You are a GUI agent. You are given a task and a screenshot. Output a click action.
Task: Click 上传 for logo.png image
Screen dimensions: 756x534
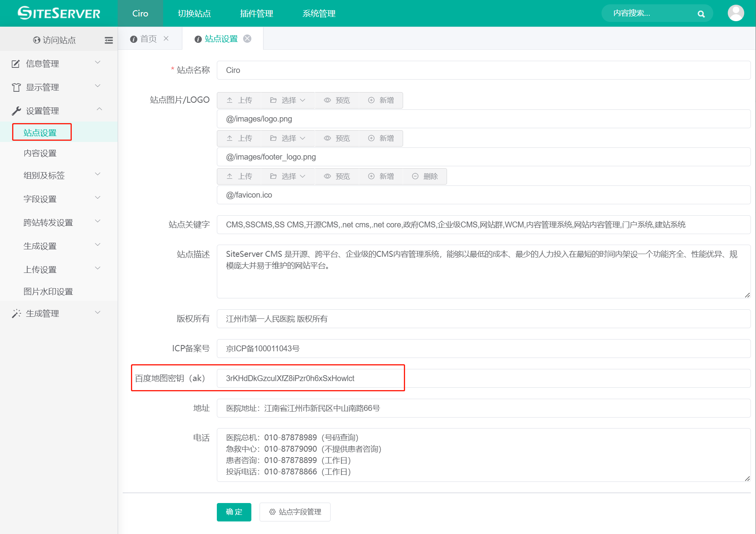pyautogui.click(x=239, y=100)
